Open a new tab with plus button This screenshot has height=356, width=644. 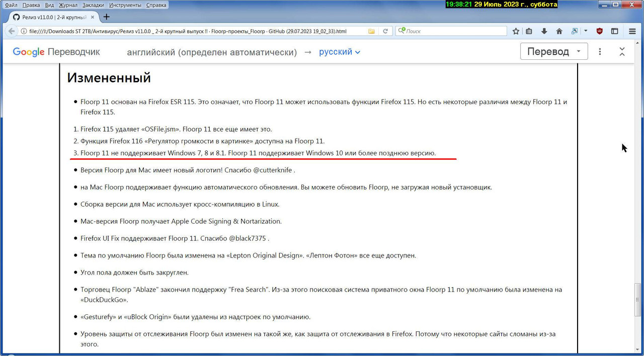[x=106, y=17]
